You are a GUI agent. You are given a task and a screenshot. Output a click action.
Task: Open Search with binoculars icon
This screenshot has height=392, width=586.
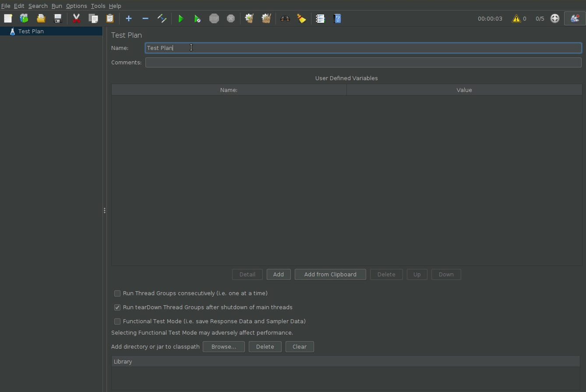tap(285, 18)
